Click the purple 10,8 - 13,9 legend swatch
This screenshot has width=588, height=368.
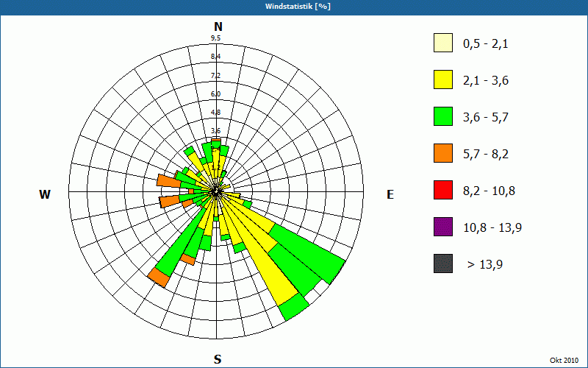pyautogui.click(x=443, y=227)
